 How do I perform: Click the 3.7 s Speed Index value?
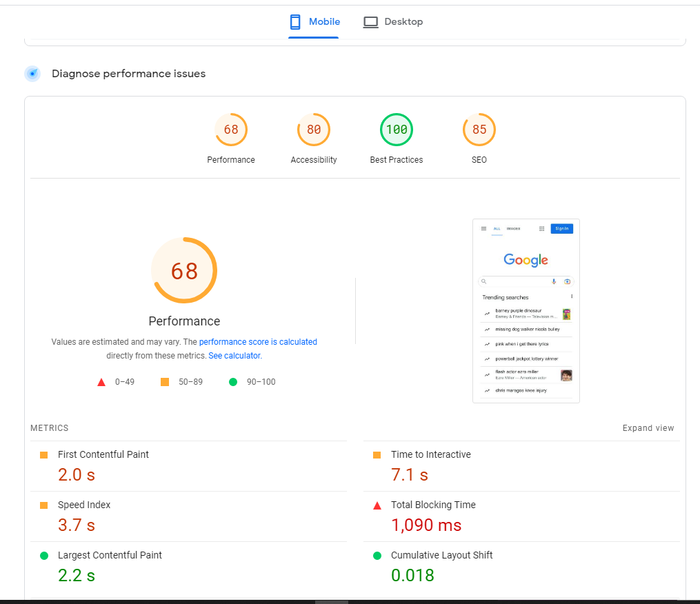point(77,525)
